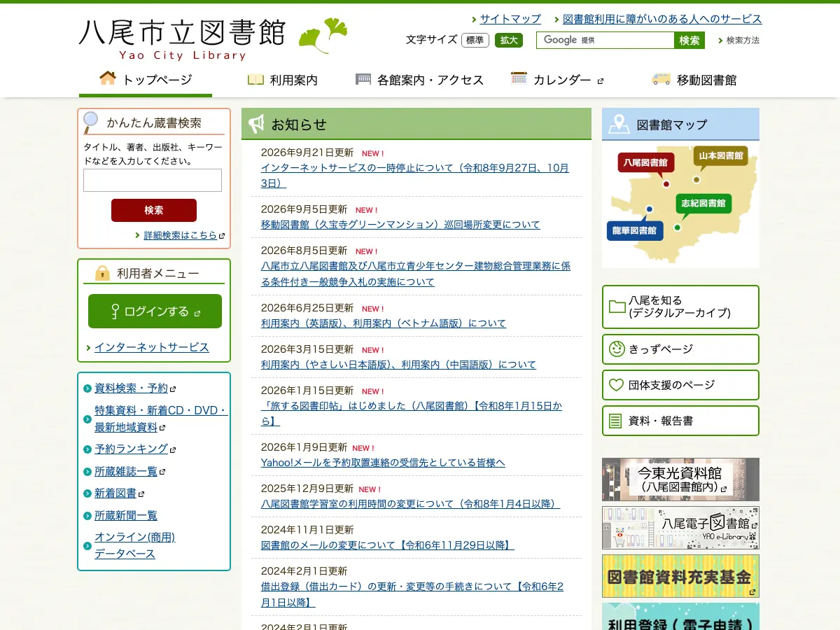Open インターネットサービス link in user menu

click(x=152, y=347)
